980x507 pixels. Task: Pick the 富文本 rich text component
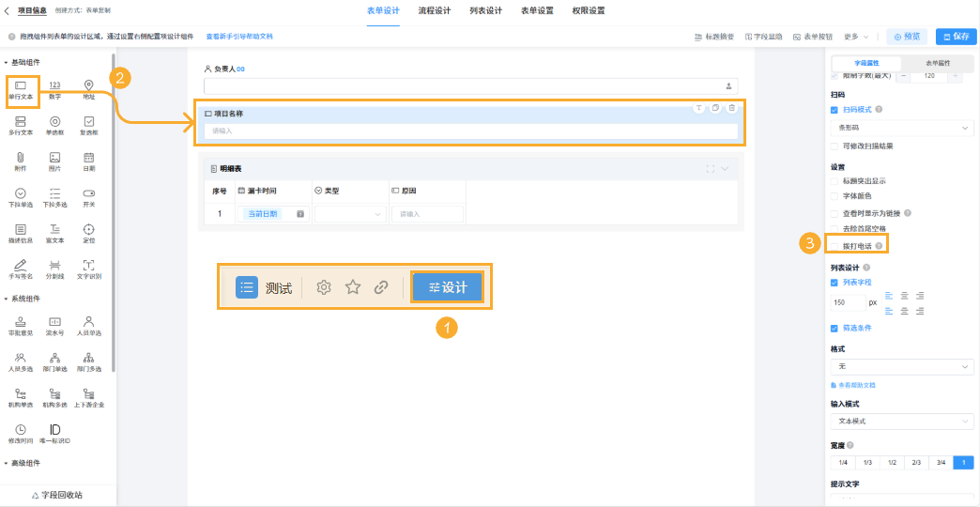pyautogui.click(x=55, y=233)
